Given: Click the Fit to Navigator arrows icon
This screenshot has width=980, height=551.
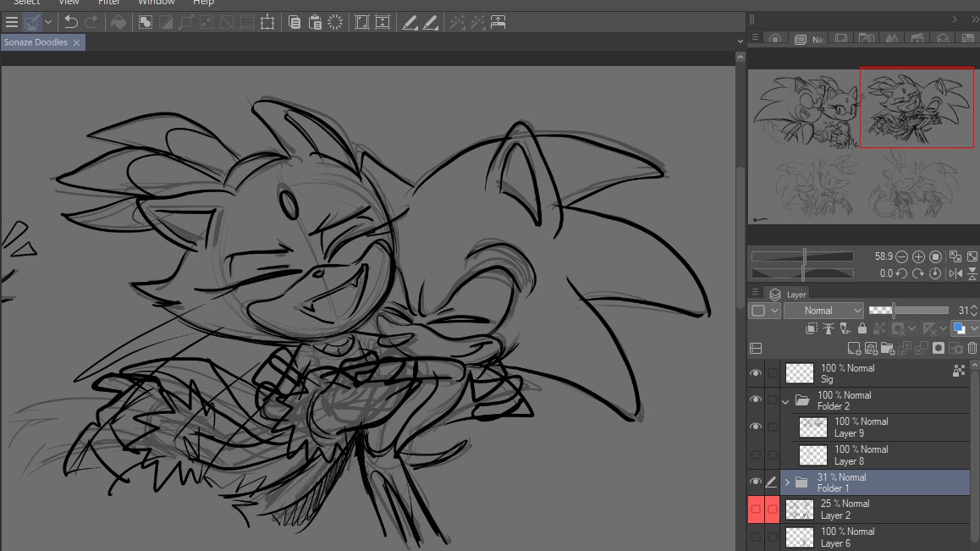Looking at the screenshot, I should click(x=955, y=256).
